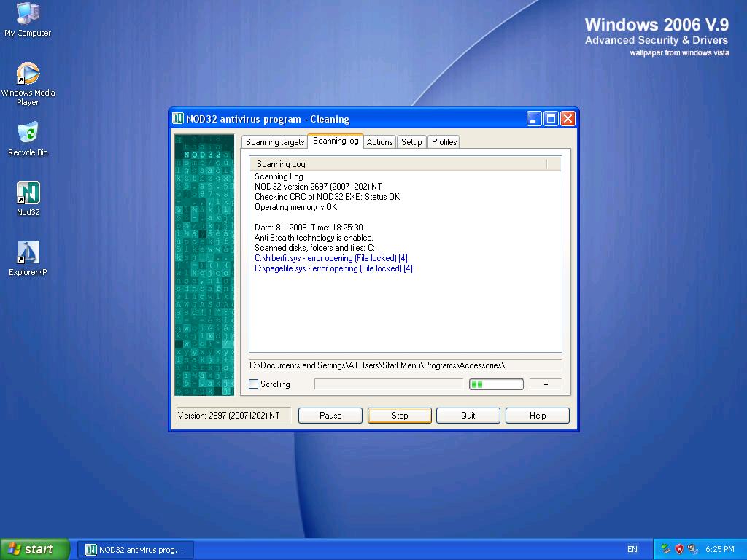Switch to the Profiles tab

tap(444, 142)
